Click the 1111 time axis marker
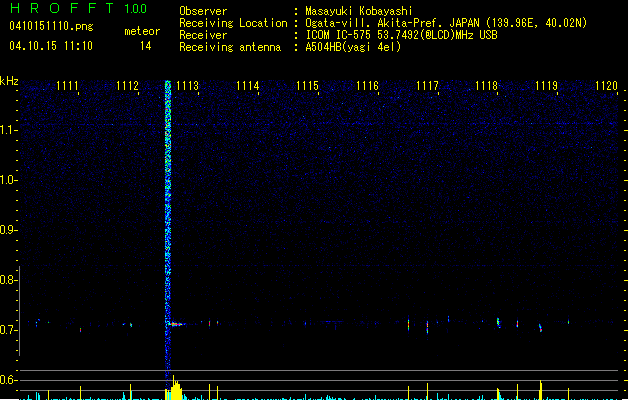The height and width of the screenshot is (400, 629). (x=67, y=86)
